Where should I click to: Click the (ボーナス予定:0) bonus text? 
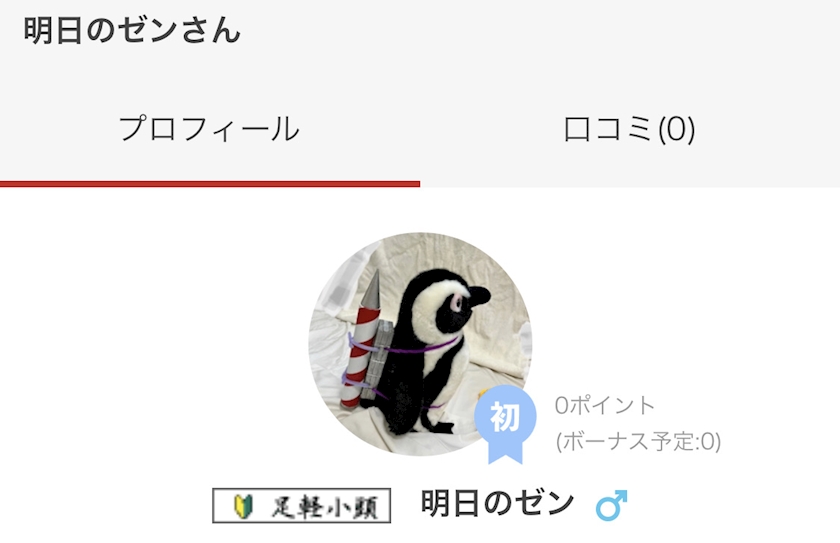click(x=638, y=442)
